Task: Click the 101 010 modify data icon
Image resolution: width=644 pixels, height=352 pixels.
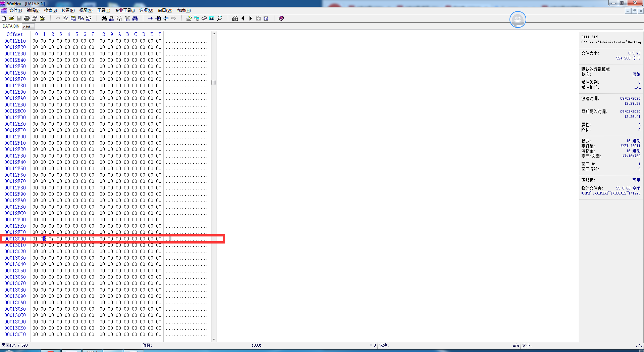Action: (89, 18)
